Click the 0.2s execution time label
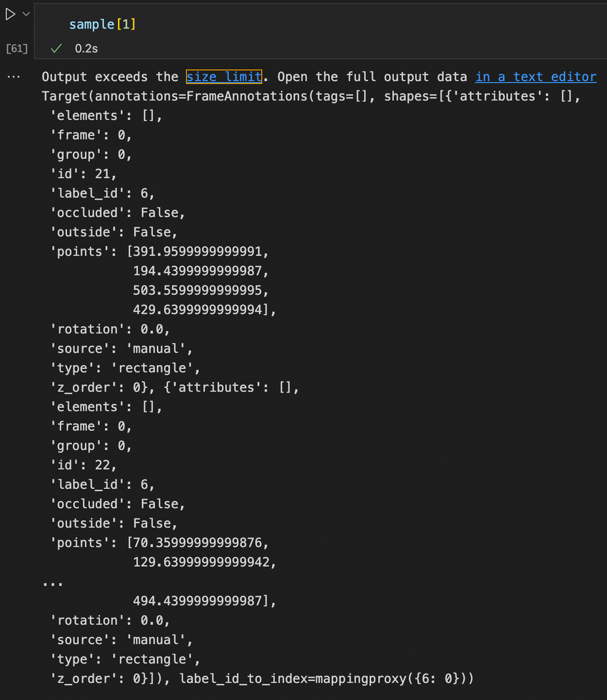 (x=86, y=49)
